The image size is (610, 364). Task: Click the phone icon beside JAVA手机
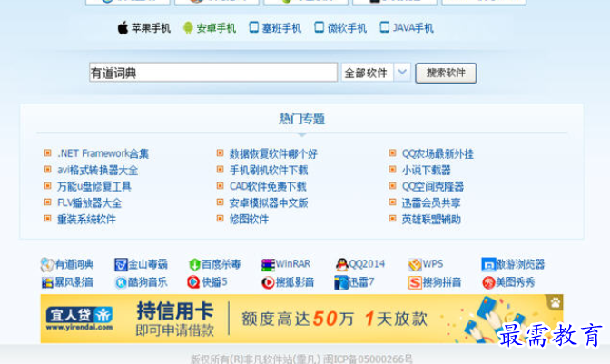[384, 27]
